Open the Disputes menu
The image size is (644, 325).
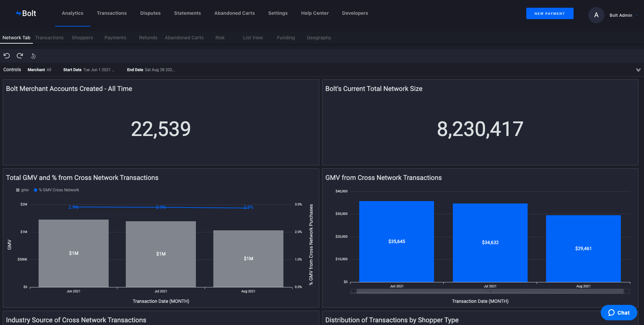click(x=150, y=13)
